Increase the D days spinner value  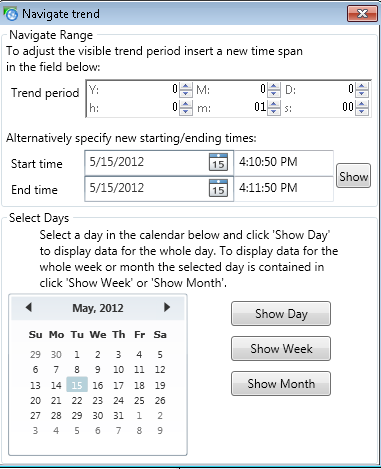tap(362, 86)
